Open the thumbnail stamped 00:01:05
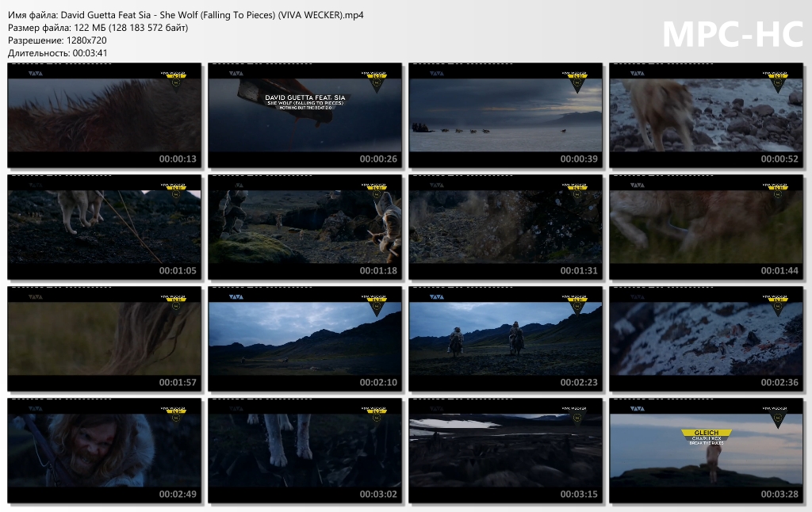The width and height of the screenshot is (812, 512). click(104, 227)
